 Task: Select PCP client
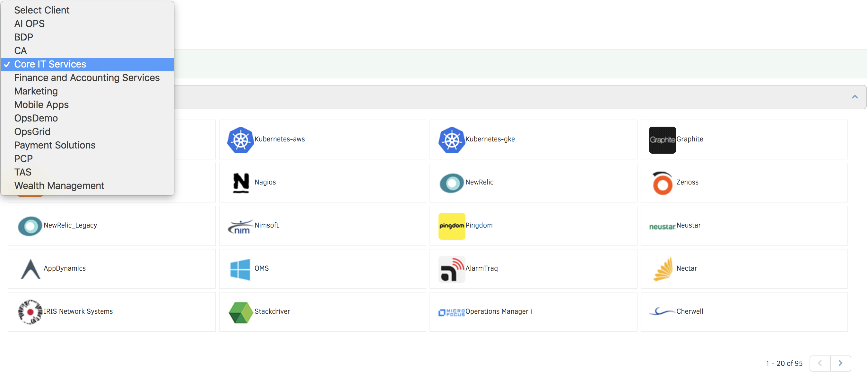(x=87, y=159)
